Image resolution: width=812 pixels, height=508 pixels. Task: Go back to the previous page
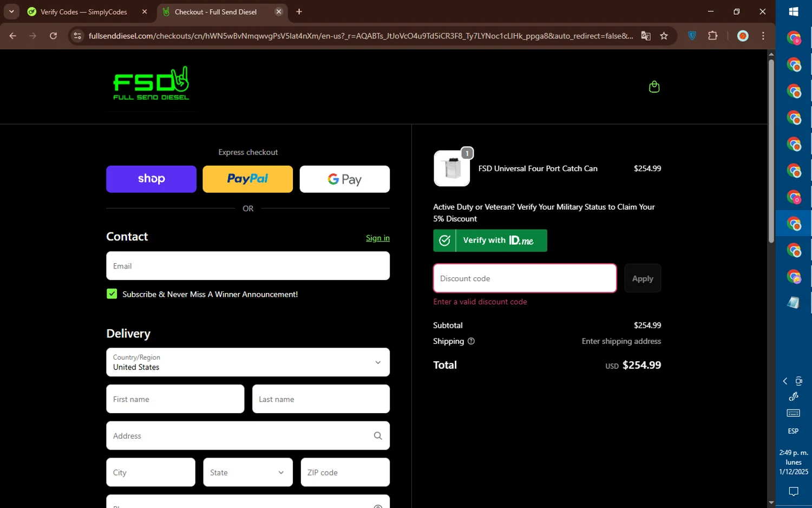13,36
